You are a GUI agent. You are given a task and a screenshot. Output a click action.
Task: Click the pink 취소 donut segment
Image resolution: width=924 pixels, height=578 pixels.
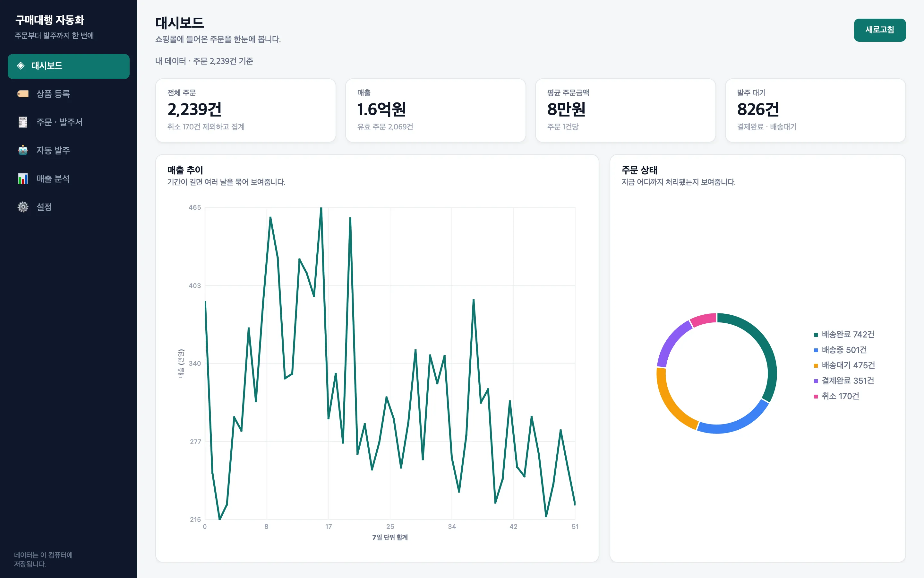click(x=703, y=319)
